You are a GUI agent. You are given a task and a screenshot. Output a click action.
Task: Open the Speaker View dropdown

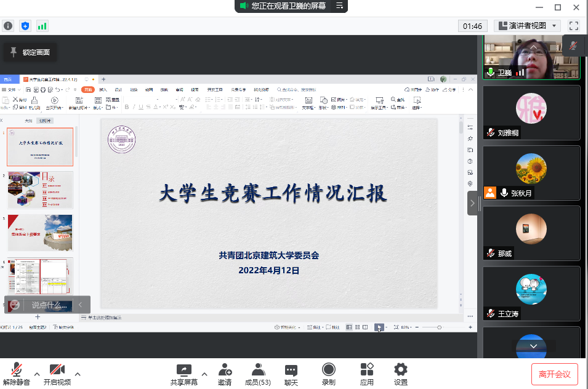(527, 26)
